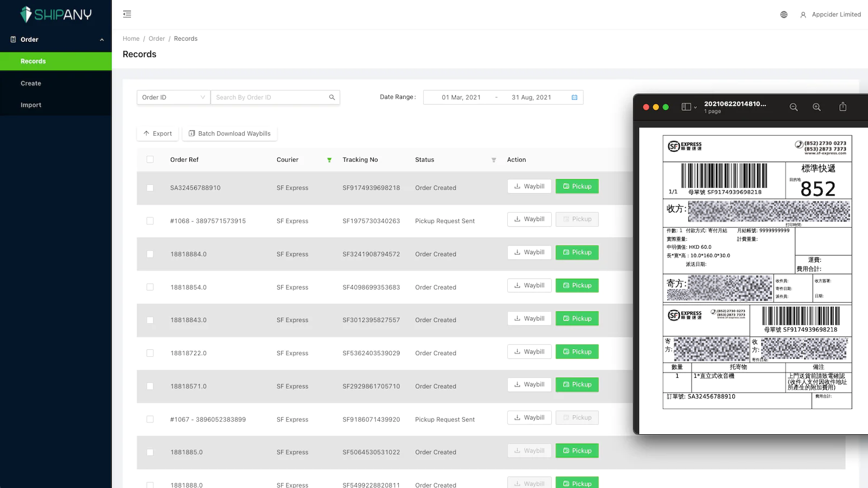Click the Search By Order ID input field

(x=269, y=98)
